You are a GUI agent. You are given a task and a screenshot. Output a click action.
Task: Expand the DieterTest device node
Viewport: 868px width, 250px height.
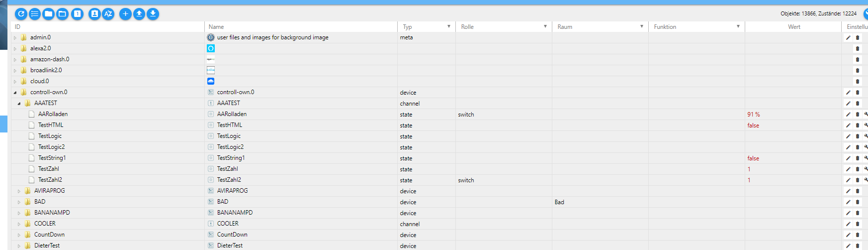click(x=19, y=246)
